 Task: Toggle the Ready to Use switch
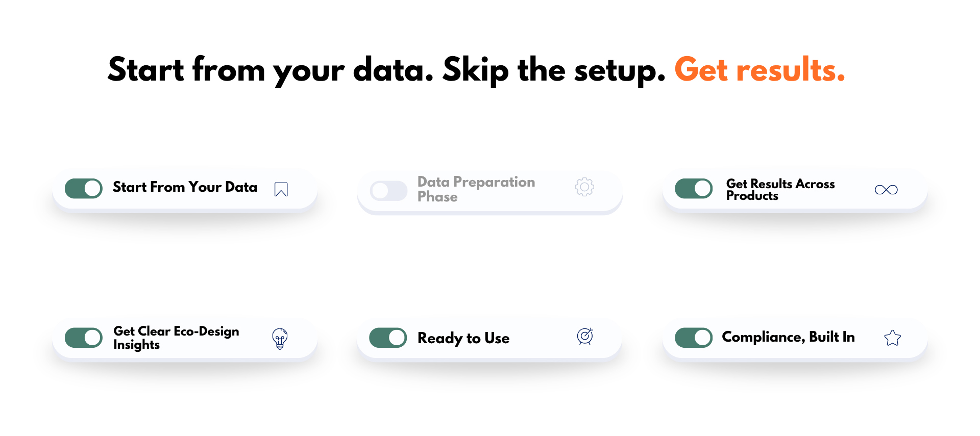click(x=388, y=338)
